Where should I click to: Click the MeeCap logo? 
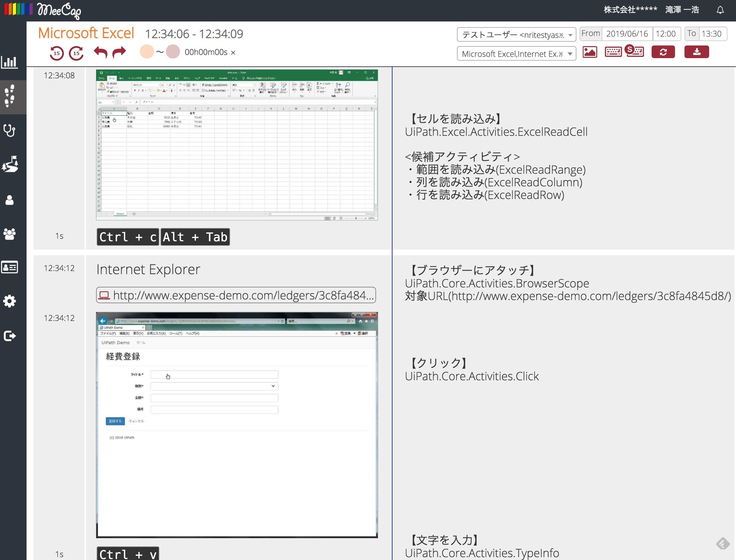(x=42, y=10)
